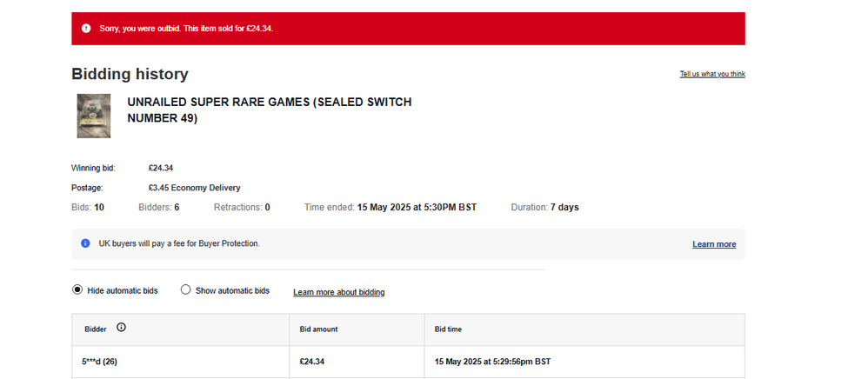Click the Bid time column header

click(x=448, y=329)
